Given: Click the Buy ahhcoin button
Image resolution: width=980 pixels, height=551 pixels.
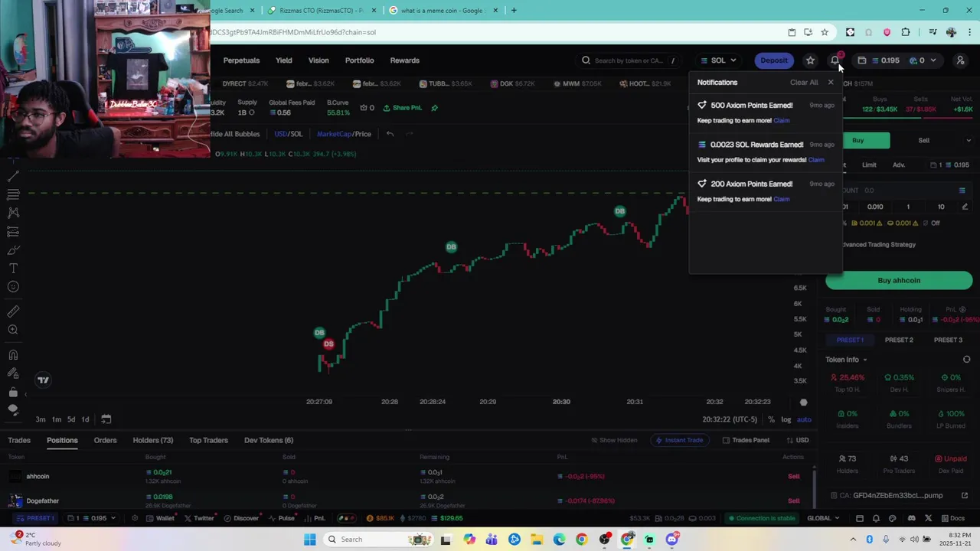Looking at the screenshot, I should [899, 280].
